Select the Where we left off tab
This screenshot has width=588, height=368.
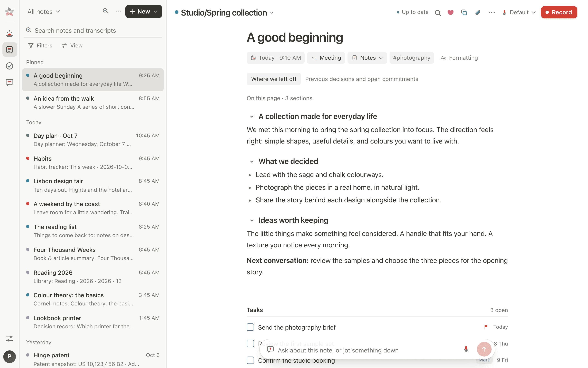coord(274,79)
